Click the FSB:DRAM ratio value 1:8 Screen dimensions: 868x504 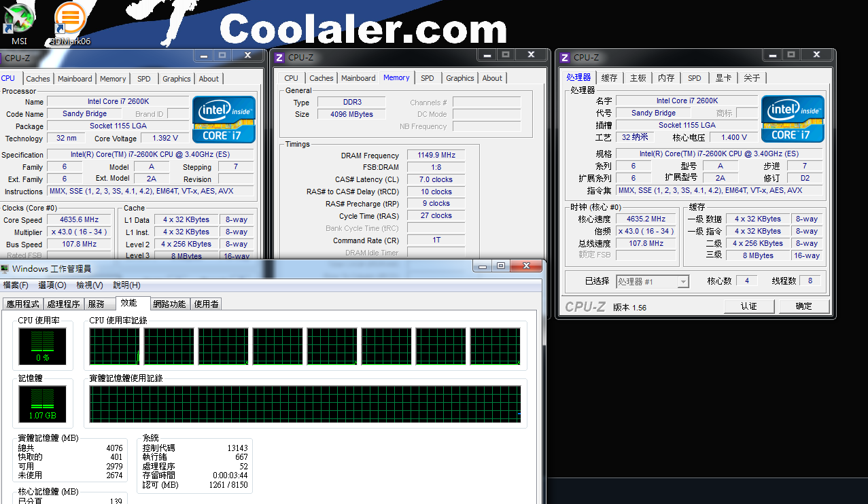pos(436,167)
